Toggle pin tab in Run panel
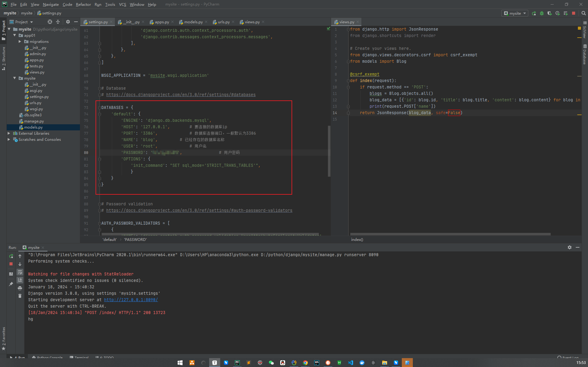Viewport: 588px width, 367px height. [11, 284]
